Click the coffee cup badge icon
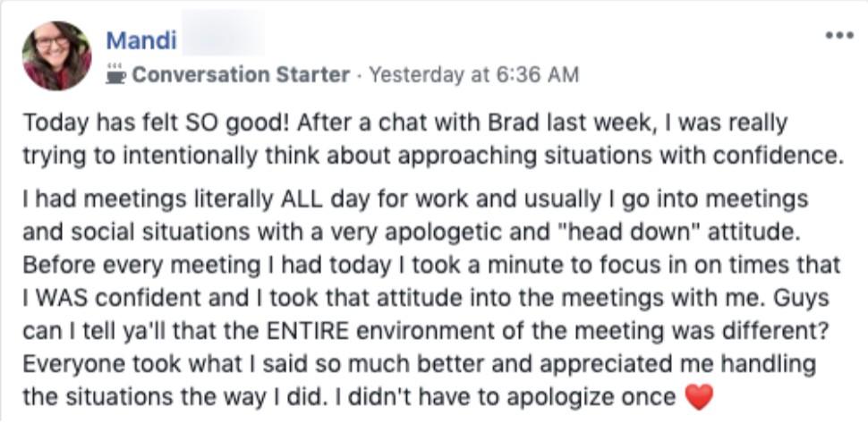This screenshot has height=424, width=868. coord(116,75)
